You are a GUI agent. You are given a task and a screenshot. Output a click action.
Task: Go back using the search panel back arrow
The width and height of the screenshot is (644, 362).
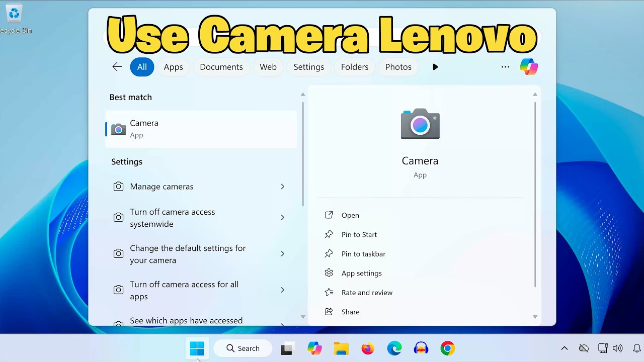117,67
